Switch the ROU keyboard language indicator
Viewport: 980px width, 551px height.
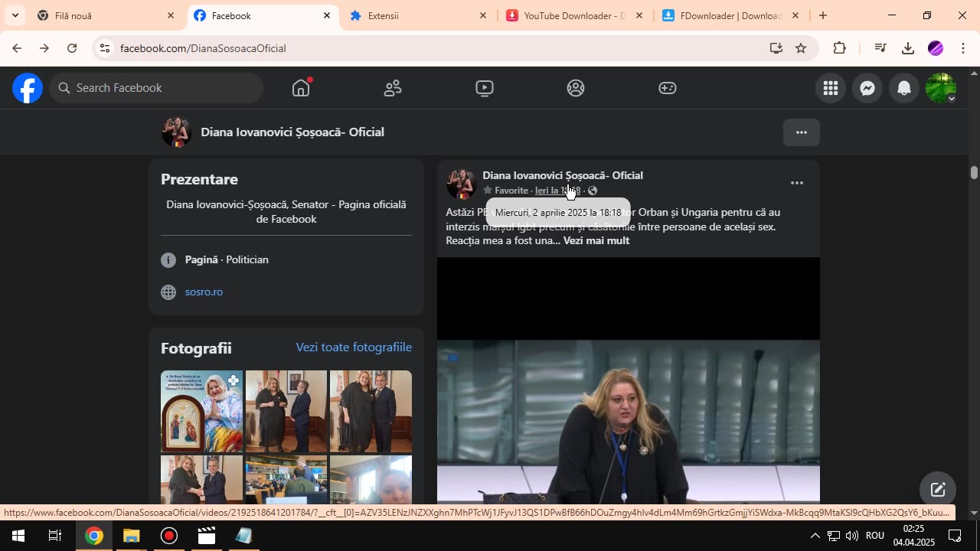click(x=875, y=536)
